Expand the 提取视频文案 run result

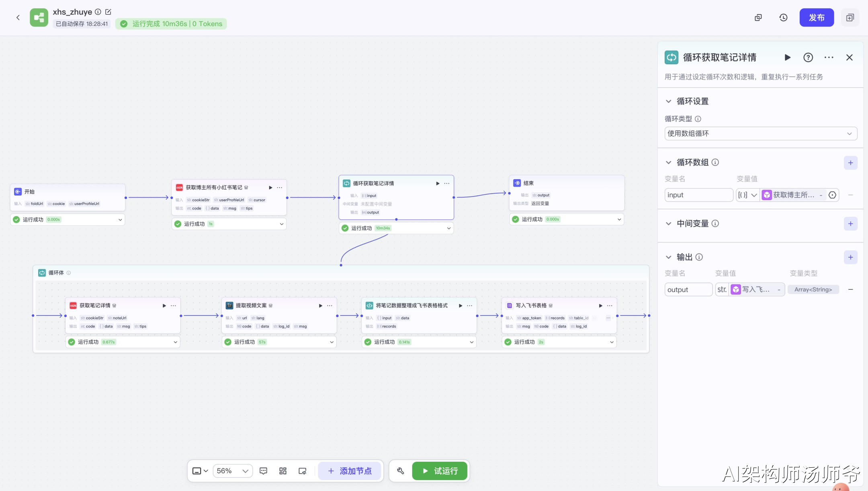click(x=332, y=342)
